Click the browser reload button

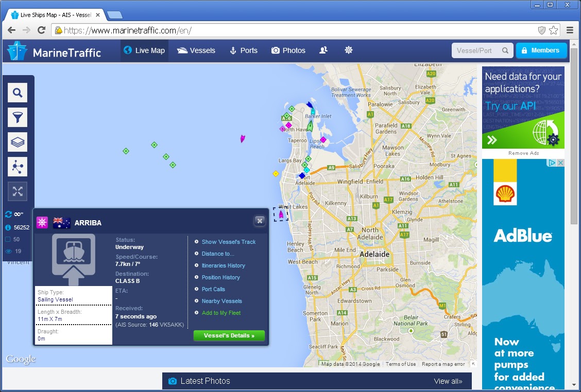42,30
